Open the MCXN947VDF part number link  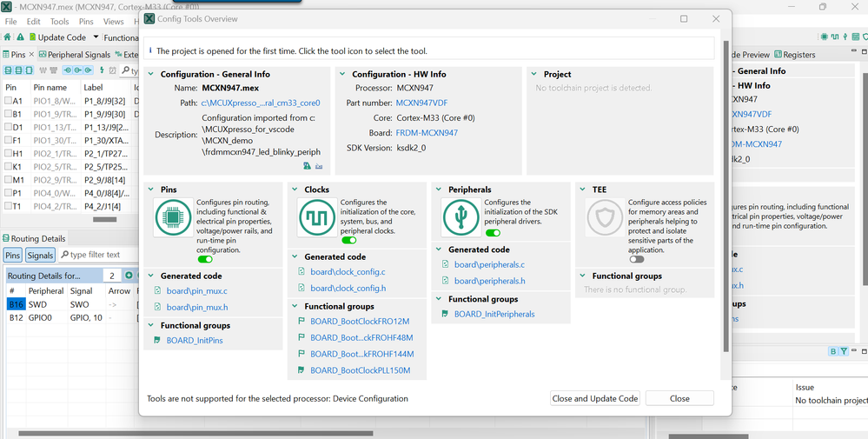pyautogui.click(x=421, y=103)
